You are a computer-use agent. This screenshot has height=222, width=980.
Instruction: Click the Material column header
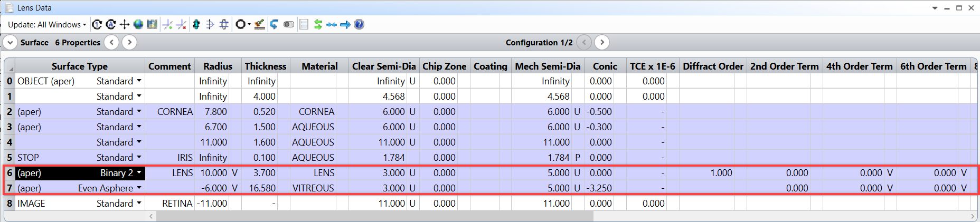(x=319, y=66)
